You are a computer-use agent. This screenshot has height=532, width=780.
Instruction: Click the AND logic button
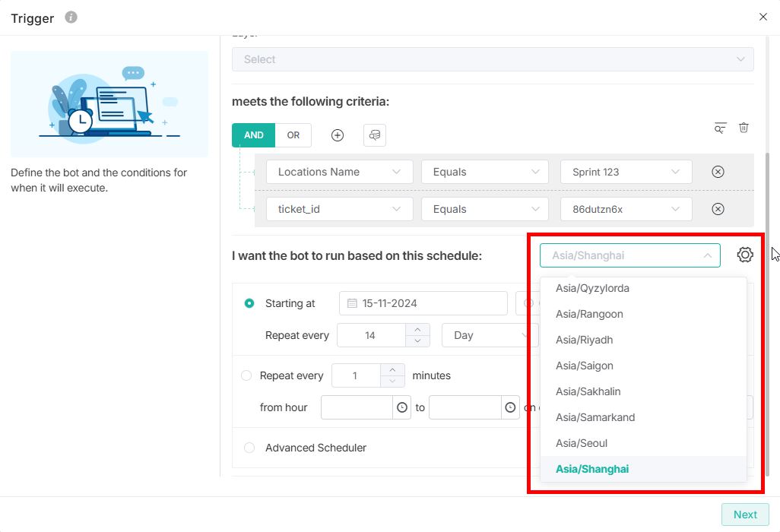pyautogui.click(x=253, y=135)
